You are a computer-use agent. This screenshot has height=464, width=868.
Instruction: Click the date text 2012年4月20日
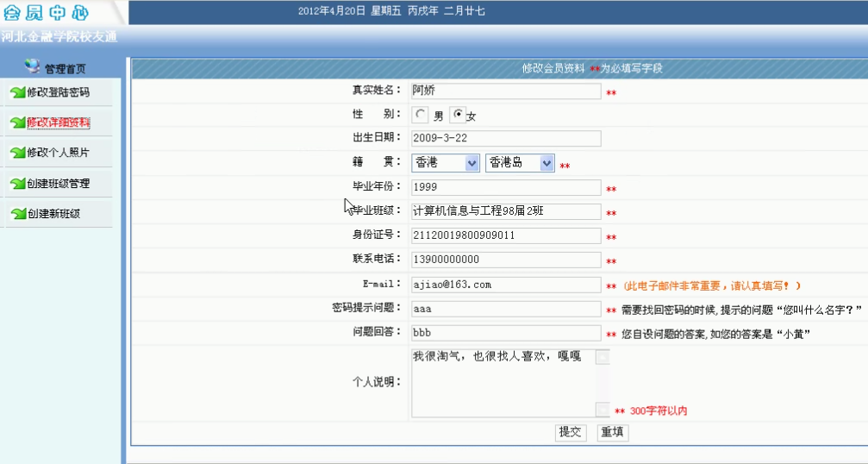click(332, 11)
